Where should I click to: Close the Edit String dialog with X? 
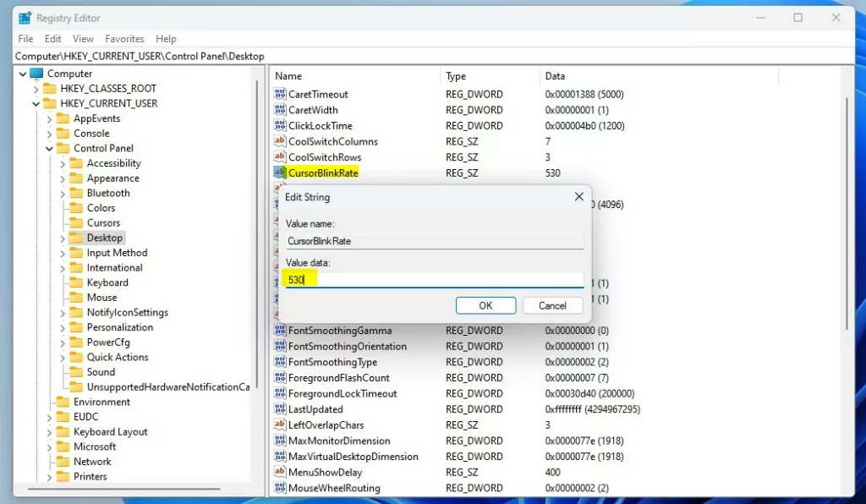click(578, 196)
